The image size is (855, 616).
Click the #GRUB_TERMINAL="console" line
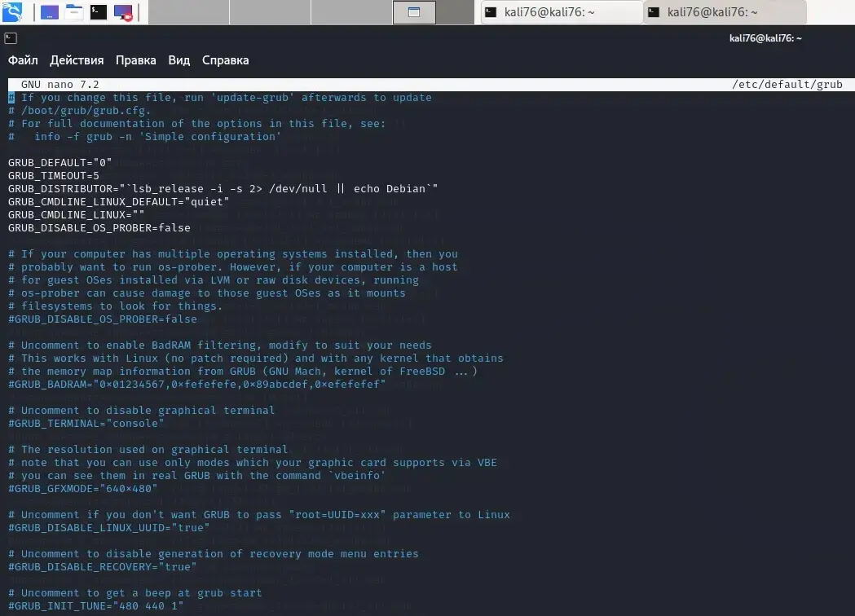point(86,424)
